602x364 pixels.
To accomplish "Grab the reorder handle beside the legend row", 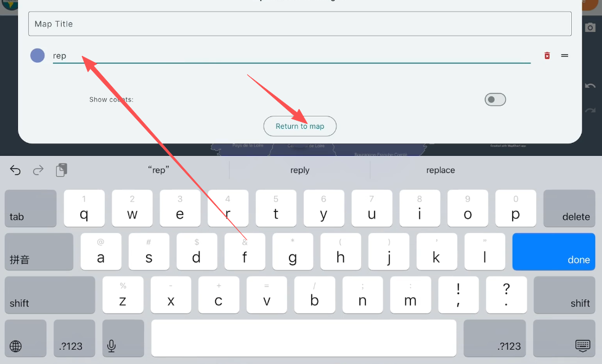I will 564,55.
